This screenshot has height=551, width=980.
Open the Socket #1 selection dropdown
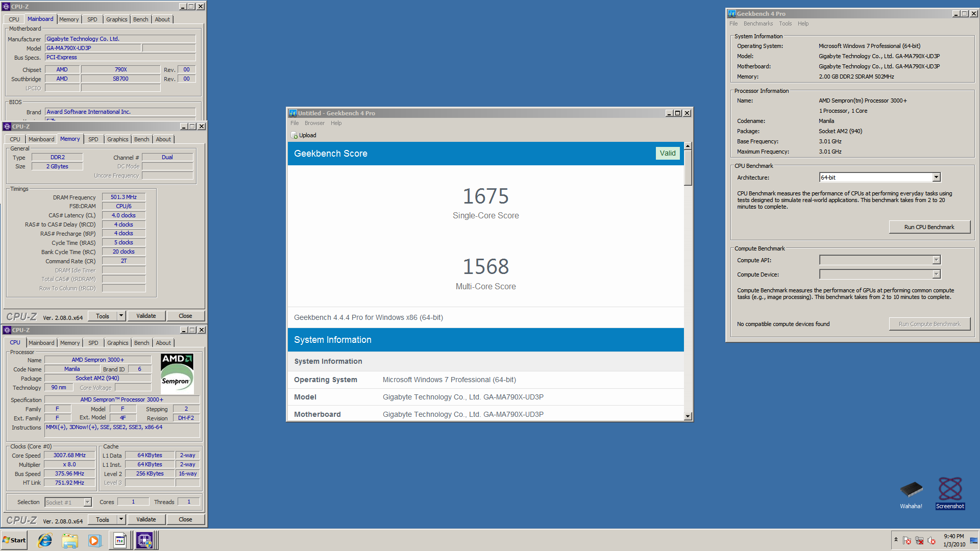pos(87,503)
